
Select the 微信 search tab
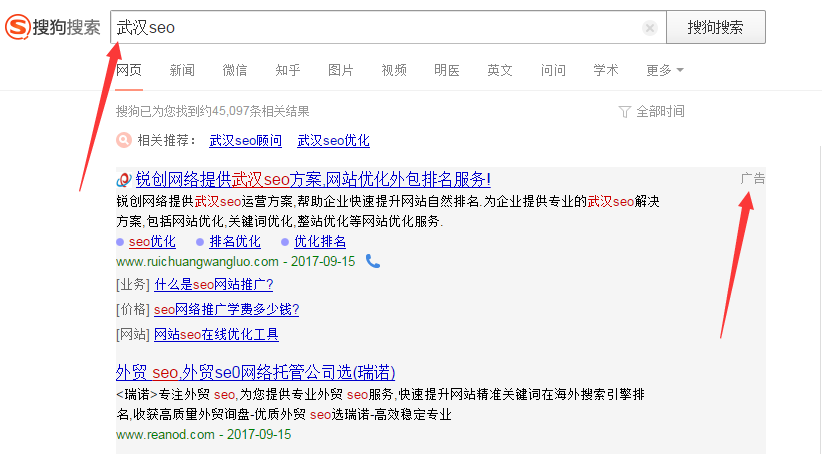point(235,70)
